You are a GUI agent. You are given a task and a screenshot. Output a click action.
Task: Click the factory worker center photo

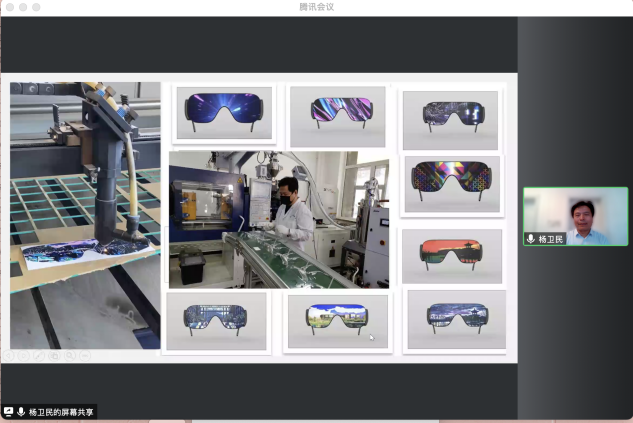[x=279, y=220]
